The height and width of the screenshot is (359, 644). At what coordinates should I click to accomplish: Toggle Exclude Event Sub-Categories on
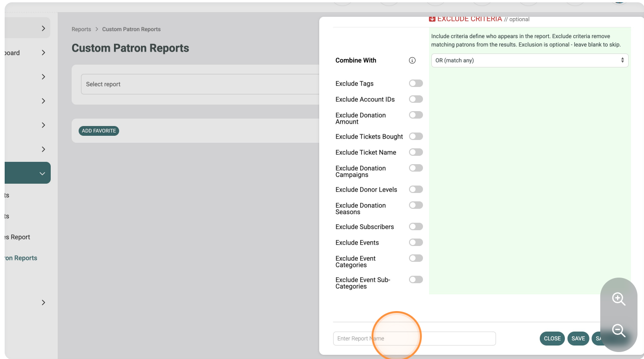click(x=416, y=280)
